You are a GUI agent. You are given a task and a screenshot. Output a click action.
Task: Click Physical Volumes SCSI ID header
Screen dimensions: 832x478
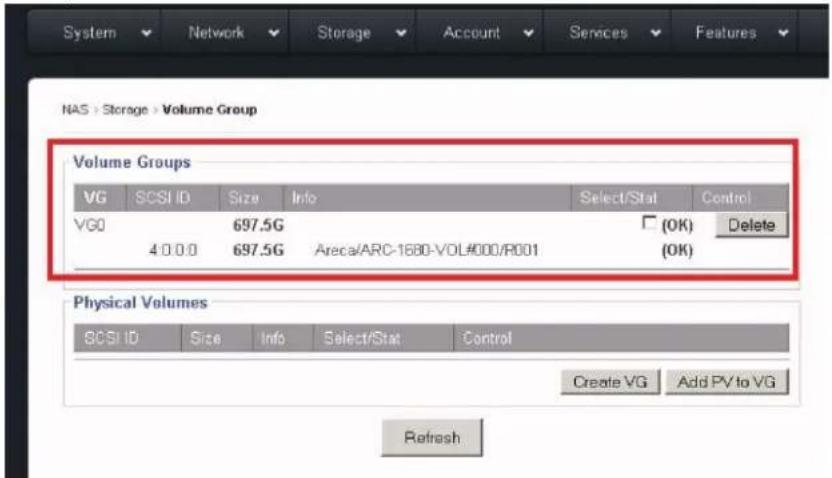[x=127, y=338]
